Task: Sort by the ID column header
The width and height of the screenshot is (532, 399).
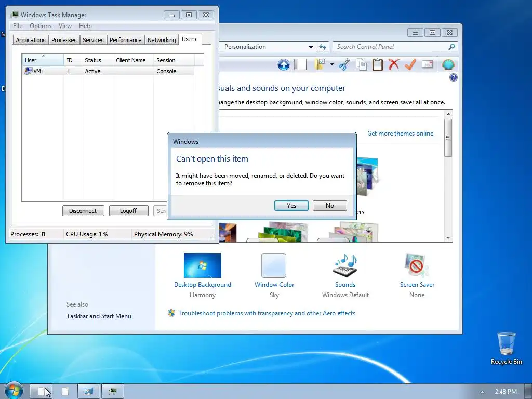Action: pyautogui.click(x=72, y=60)
